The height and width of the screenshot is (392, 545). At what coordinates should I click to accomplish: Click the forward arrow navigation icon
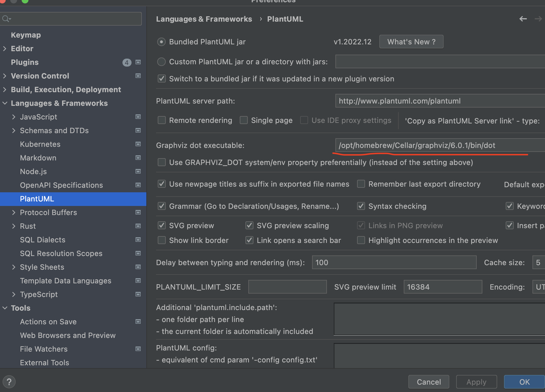[538, 19]
